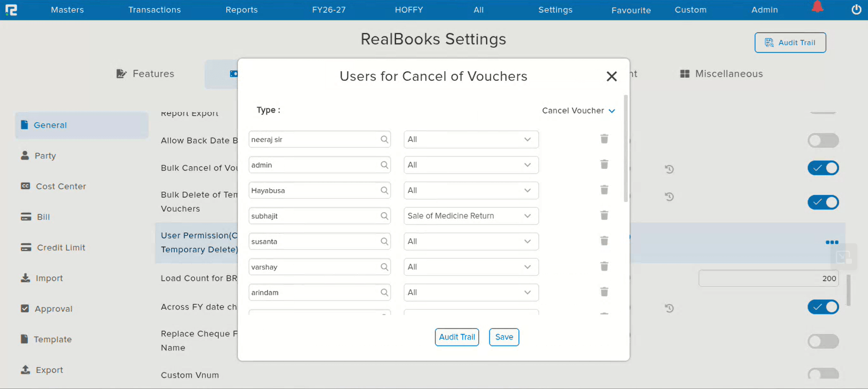
Task: Close the Users for Cancel of Vouchers dialog
Action: pyautogui.click(x=612, y=77)
